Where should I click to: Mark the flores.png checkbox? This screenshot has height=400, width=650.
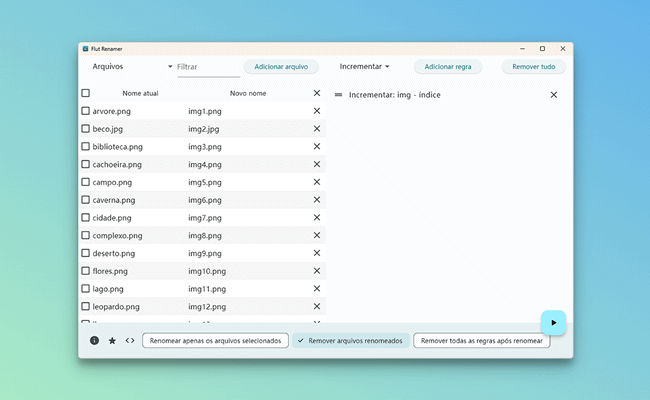click(x=85, y=271)
